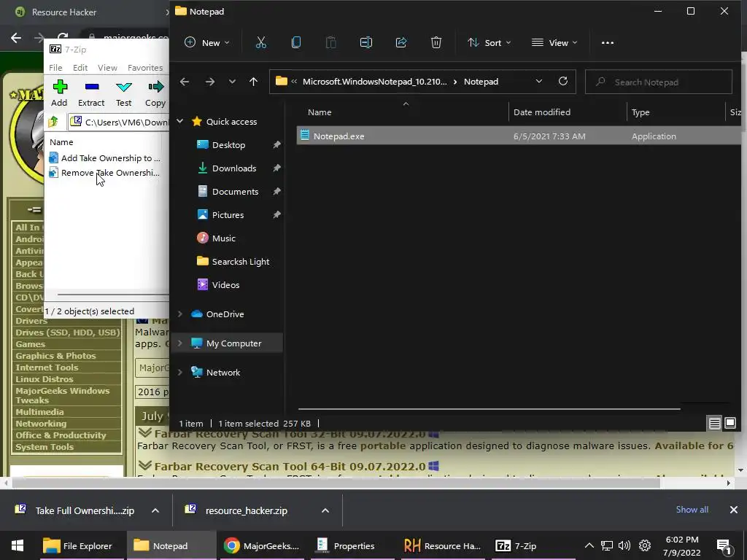The image size is (747, 560).
Task: Open the View dropdown menu
Action: (554, 42)
